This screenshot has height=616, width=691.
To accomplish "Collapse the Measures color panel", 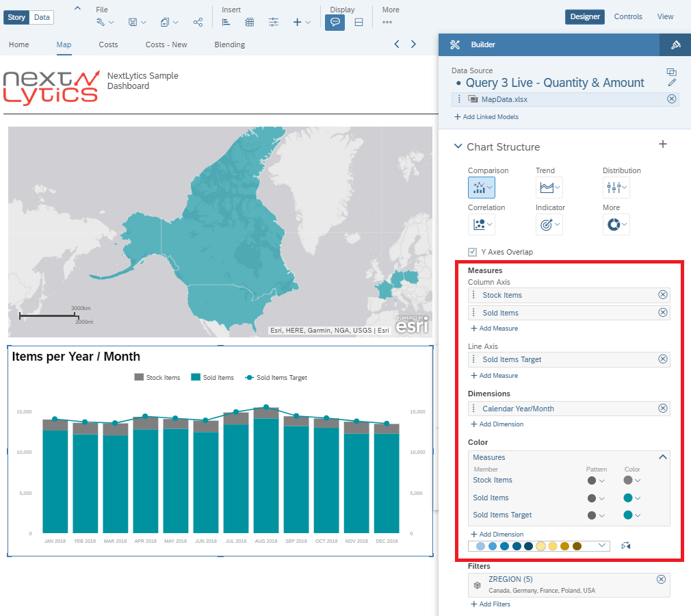I will (662, 457).
